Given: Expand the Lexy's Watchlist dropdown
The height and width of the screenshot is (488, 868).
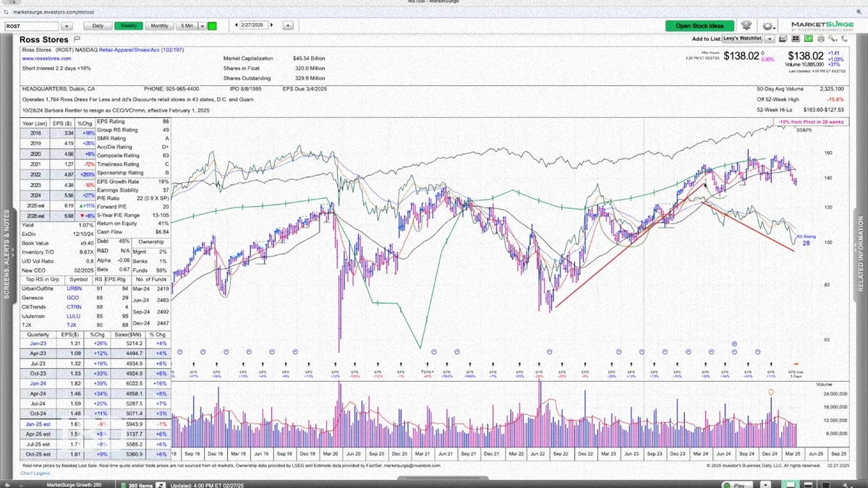Looking at the screenshot, I should [x=770, y=38].
